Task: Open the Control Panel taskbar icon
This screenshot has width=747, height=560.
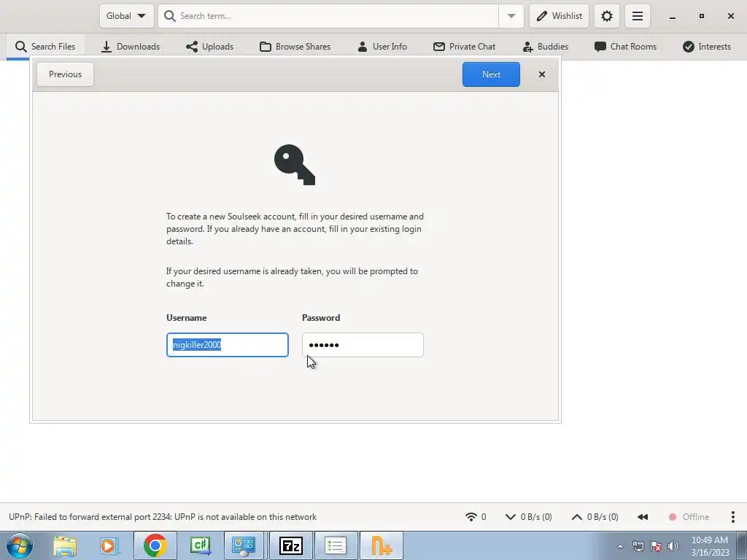Action: [x=244, y=545]
